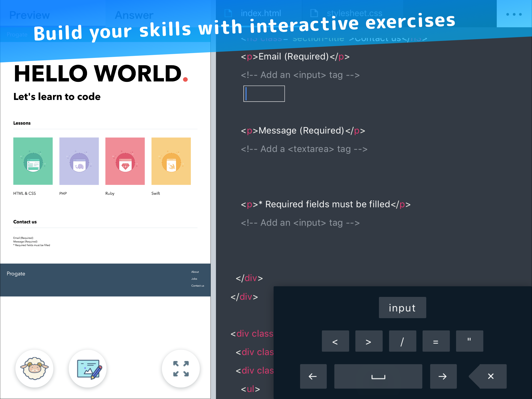Click the 'Add a <textarea> tag' comment
Screen dimensions: 532x399
pos(304,149)
